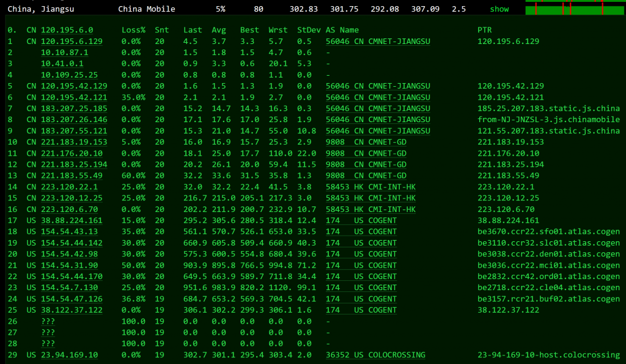The width and height of the screenshot is (626, 364).
Task: Open AS link 58453 HK CMI-INT-HK on hop 14
Action: (x=371, y=187)
